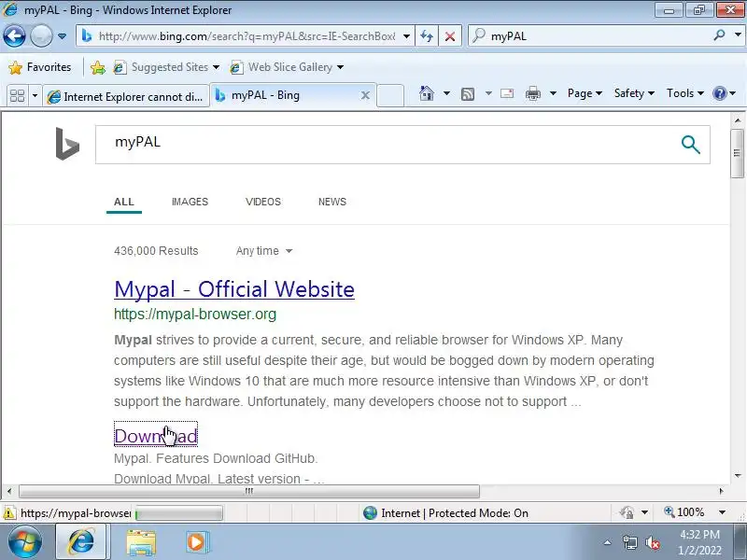Open the Safety menu
The height and width of the screenshot is (560, 747).
[634, 93]
